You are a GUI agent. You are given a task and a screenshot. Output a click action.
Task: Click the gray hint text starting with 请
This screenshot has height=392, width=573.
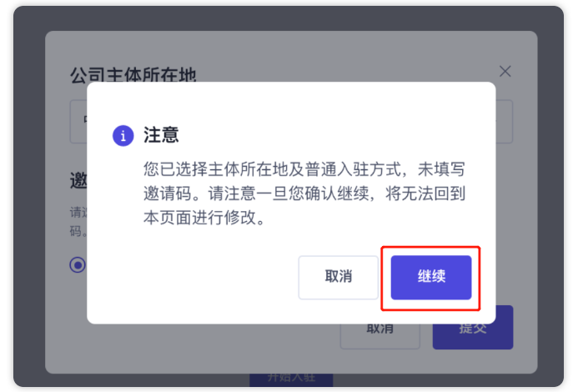(78, 212)
